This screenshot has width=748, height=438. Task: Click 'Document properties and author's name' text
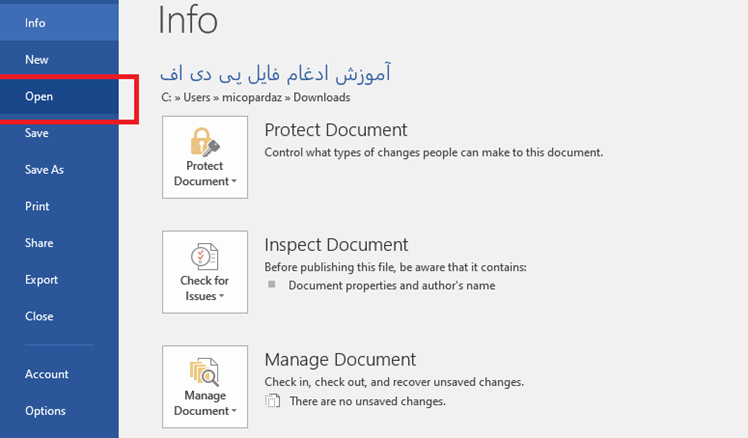click(x=392, y=285)
